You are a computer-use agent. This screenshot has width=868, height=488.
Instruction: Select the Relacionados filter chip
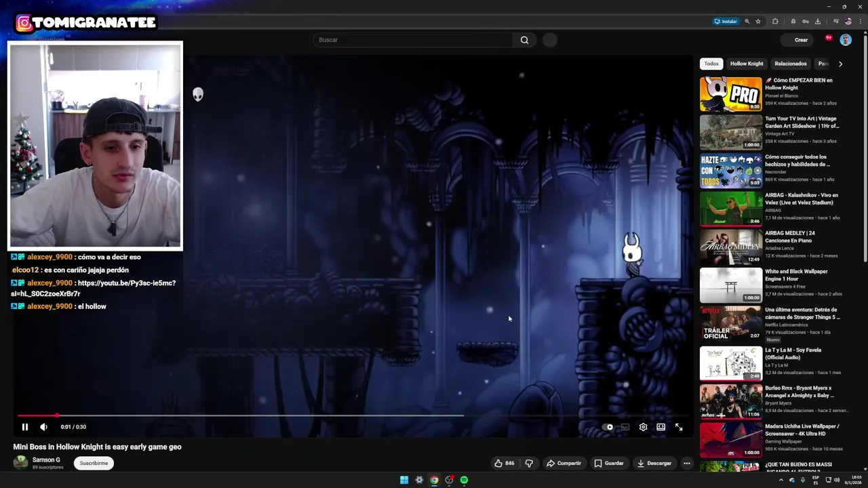click(x=791, y=64)
